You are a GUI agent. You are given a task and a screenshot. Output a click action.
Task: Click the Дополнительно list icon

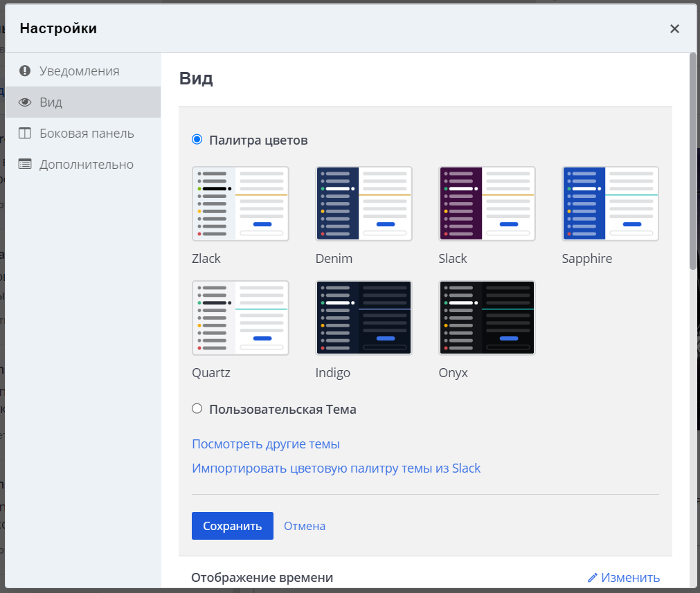point(26,165)
